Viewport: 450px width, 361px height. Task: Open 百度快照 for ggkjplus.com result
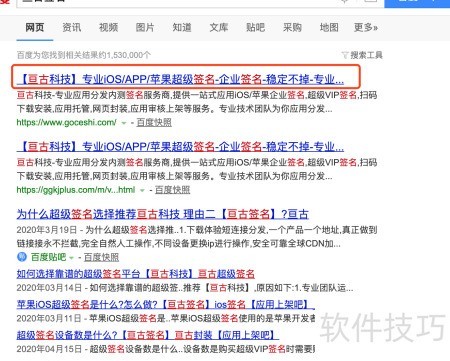click(172, 190)
